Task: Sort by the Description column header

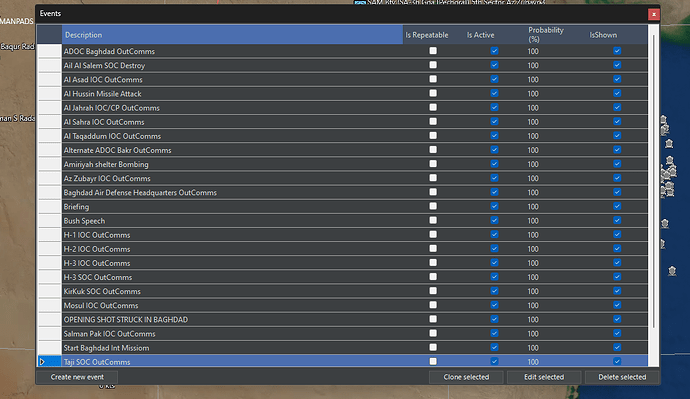Action: pos(232,35)
